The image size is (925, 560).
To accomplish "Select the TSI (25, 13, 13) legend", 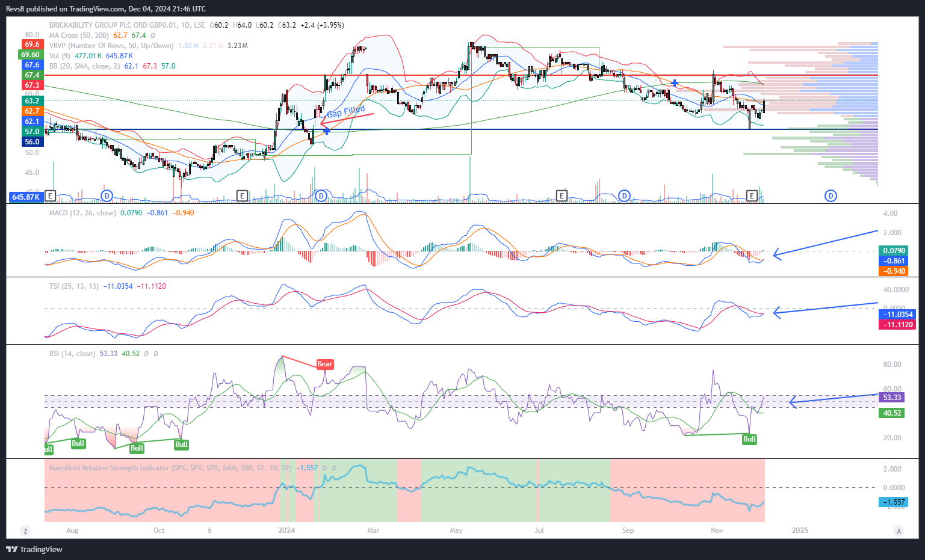I will [74, 286].
